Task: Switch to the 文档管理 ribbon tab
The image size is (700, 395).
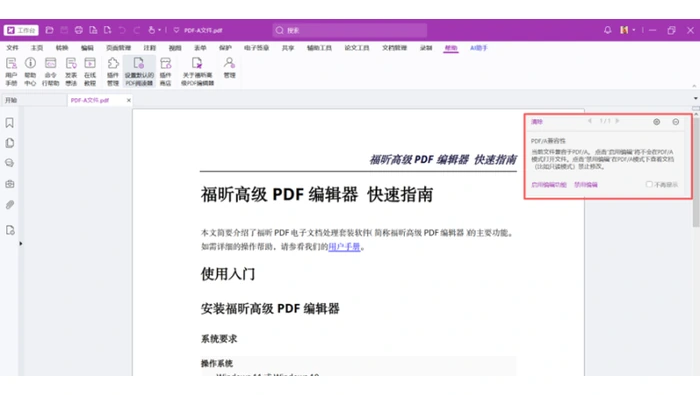Action: coord(394,48)
